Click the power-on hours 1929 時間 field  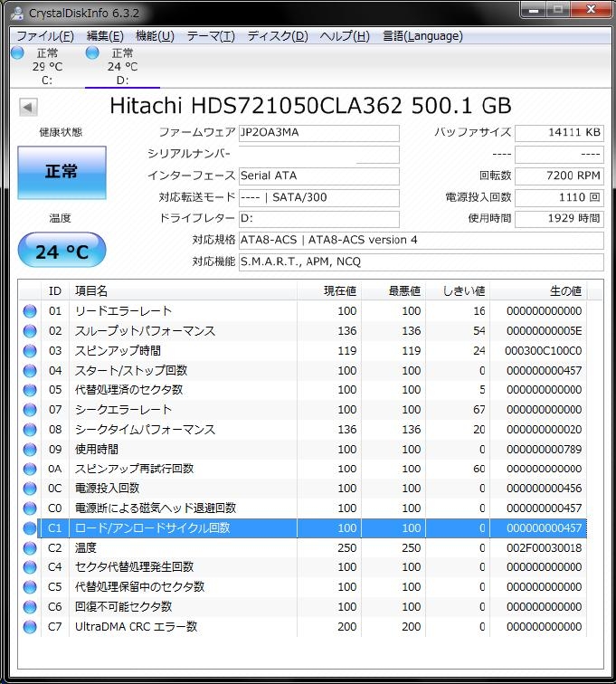[x=559, y=219]
